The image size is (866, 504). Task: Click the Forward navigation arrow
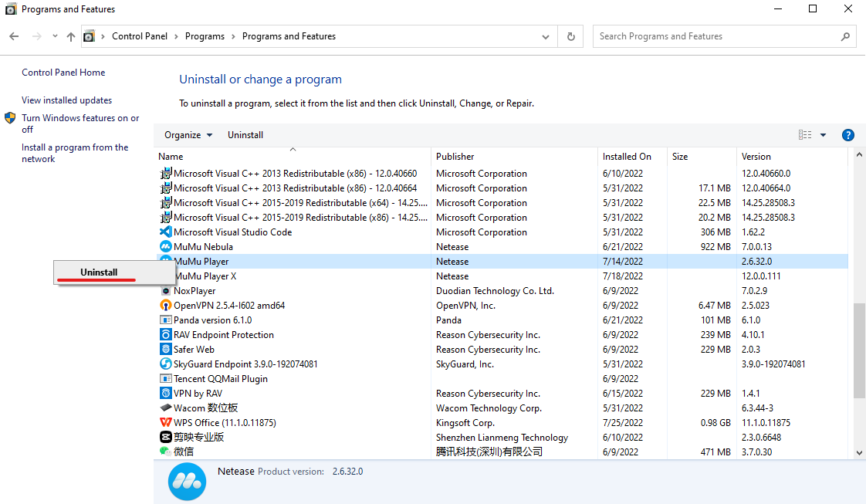(x=37, y=36)
